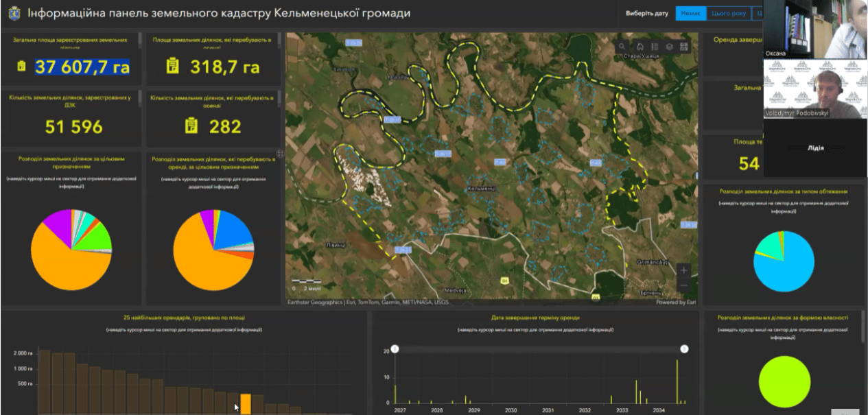Viewport: 868px width, 415px height.
Task: Open the basemap gallery grid icon
Action: (x=684, y=47)
